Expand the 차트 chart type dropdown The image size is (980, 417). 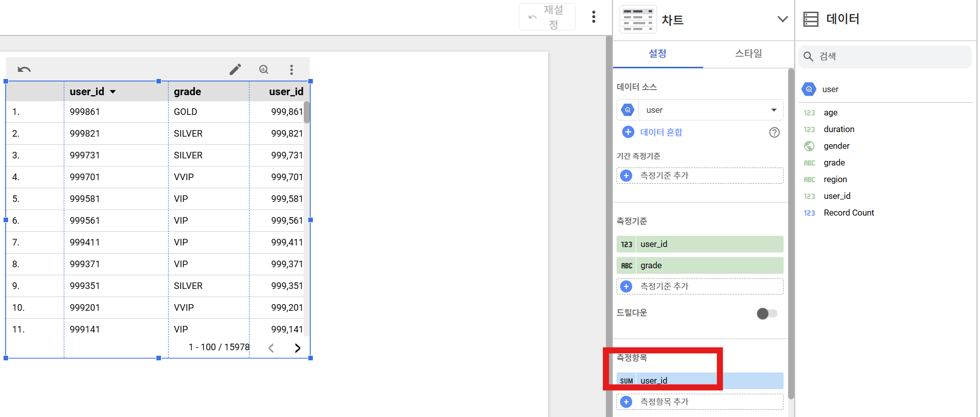coord(783,19)
